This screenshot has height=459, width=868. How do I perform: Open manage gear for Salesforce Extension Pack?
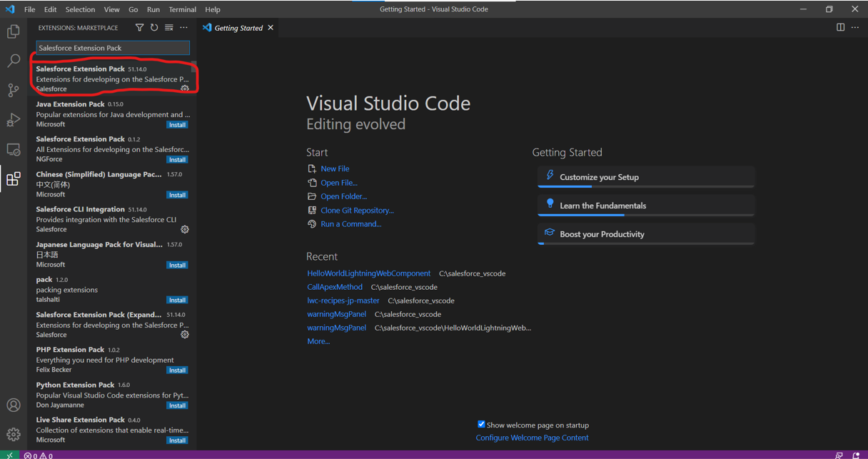185,89
